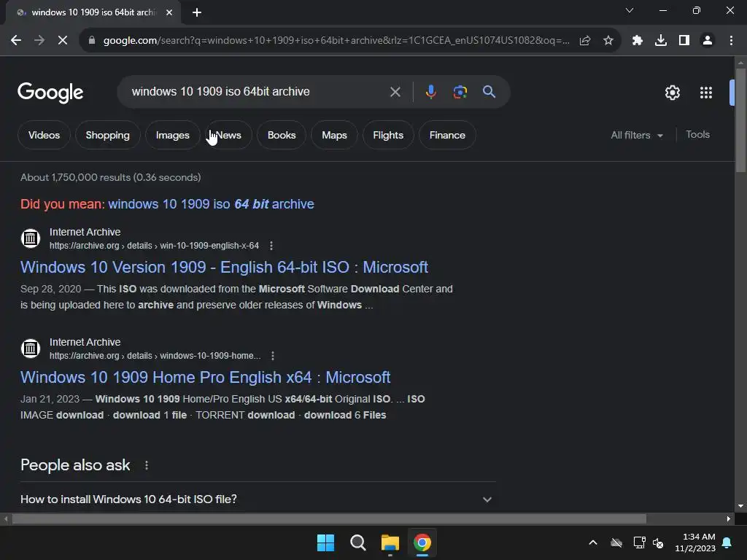Open the clock showing 1:34 AM
Viewport: 747px width, 560px height.
click(x=695, y=542)
